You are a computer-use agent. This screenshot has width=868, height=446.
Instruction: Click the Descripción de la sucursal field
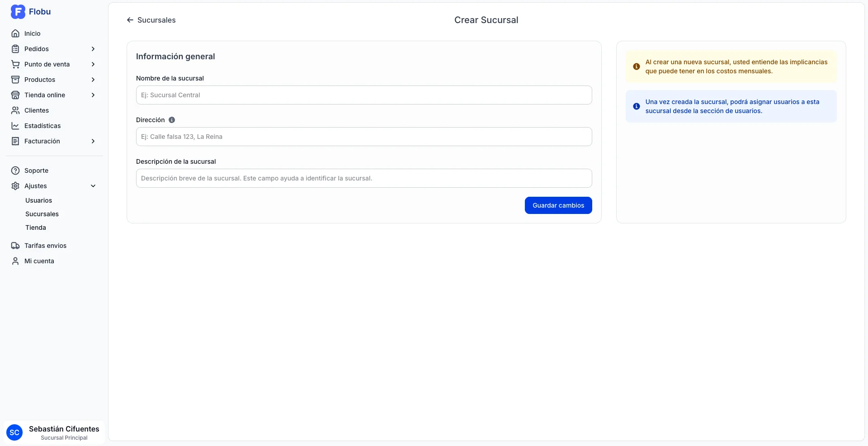click(364, 178)
